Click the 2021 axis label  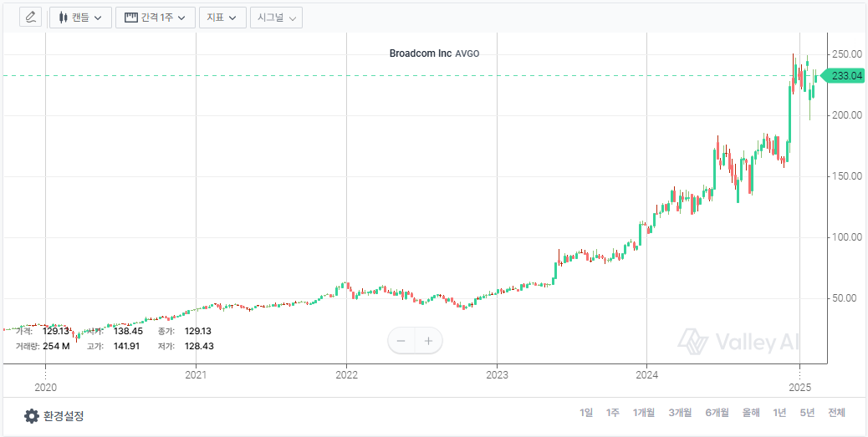[x=196, y=374]
